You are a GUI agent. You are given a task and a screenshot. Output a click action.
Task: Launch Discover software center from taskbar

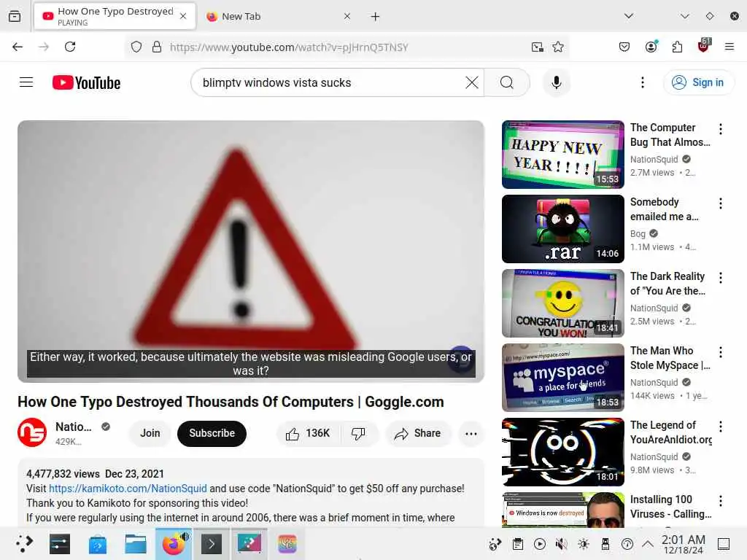(x=98, y=543)
